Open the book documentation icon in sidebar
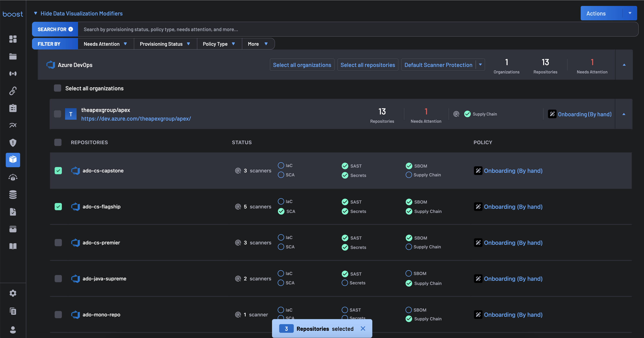The image size is (644, 338). click(13, 246)
